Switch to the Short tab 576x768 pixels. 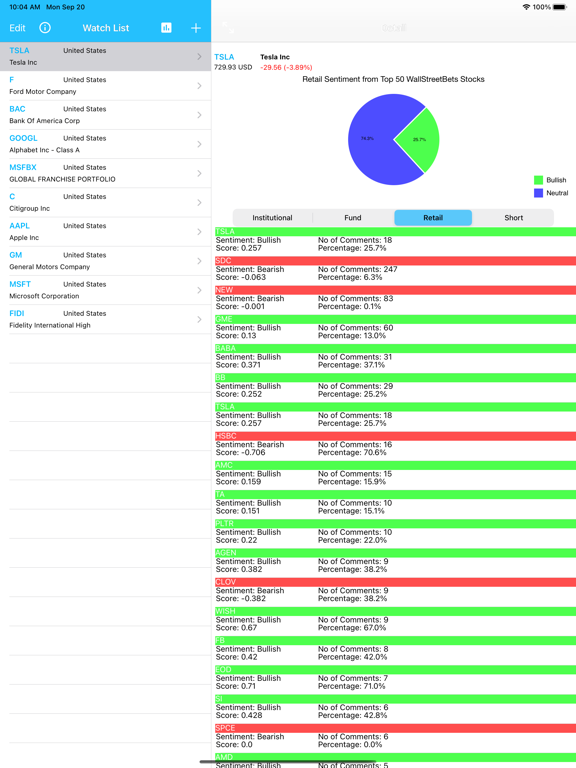click(514, 217)
